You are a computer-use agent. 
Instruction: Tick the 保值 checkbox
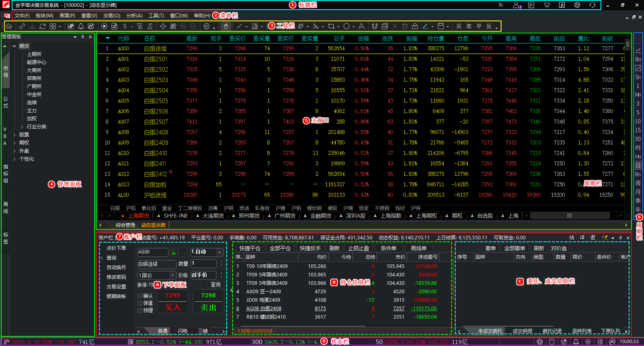pos(140,303)
